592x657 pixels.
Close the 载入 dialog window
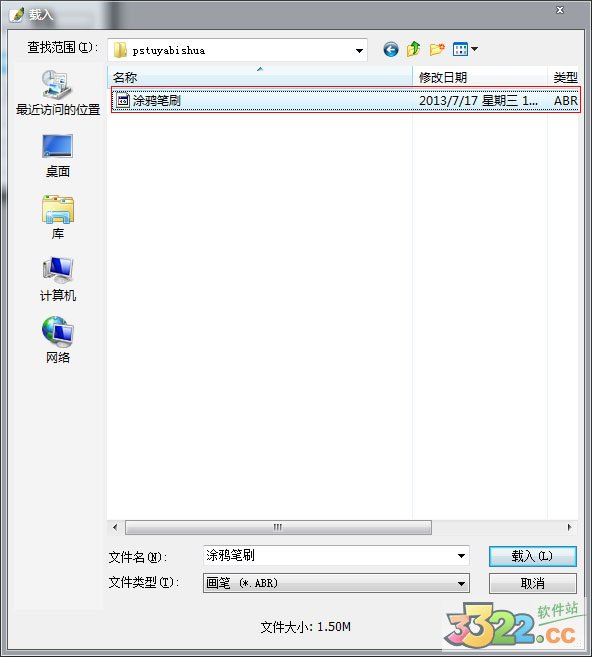point(560,10)
